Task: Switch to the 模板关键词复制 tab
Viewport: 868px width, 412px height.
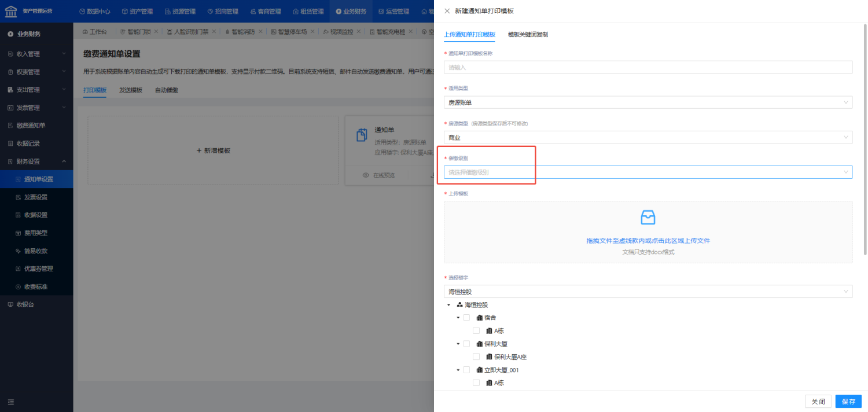Action: [x=528, y=35]
